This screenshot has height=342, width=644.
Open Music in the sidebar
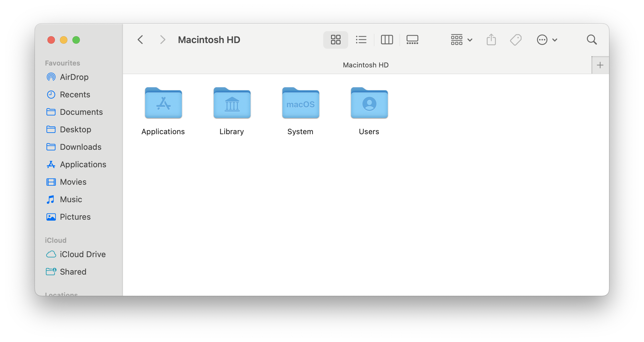[79, 199]
